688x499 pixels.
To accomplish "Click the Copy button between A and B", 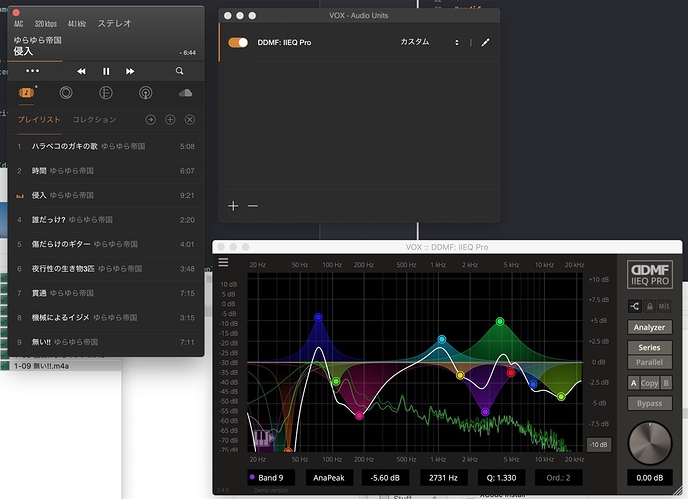I will click(x=649, y=383).
